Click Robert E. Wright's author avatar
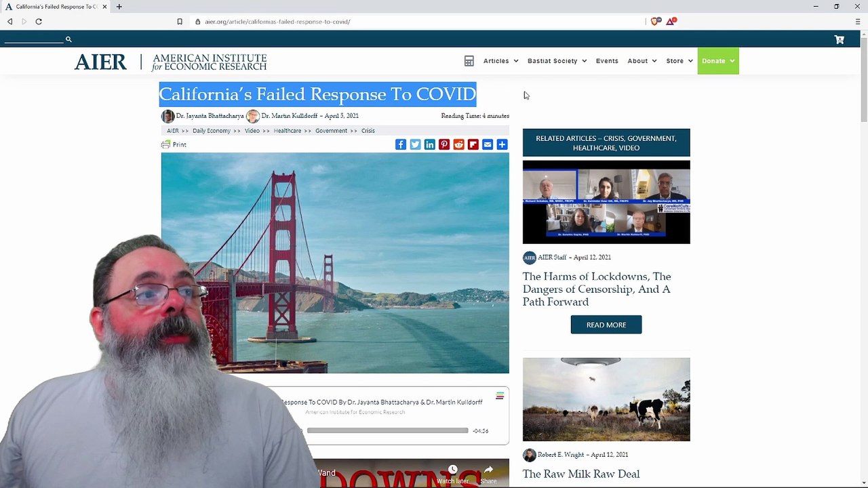868x488 pixels. pos(529,455)
